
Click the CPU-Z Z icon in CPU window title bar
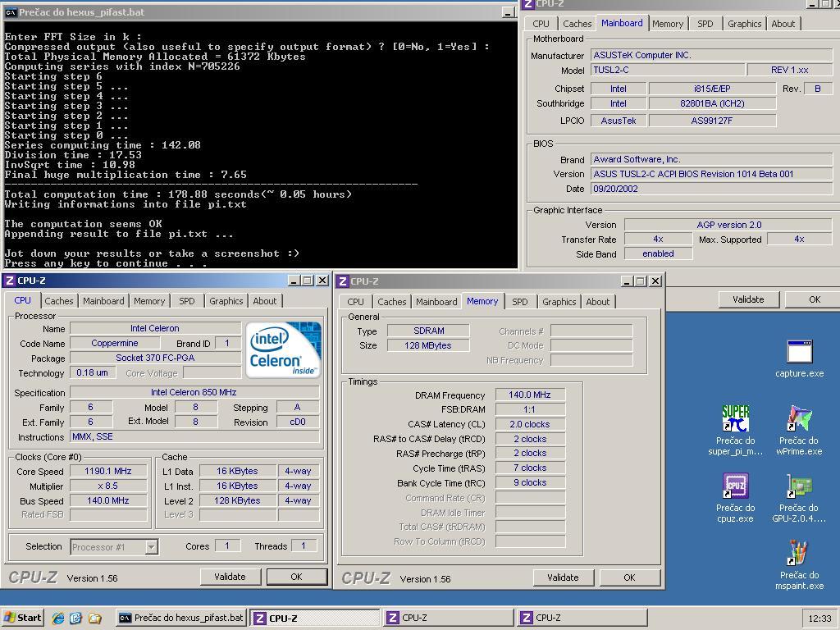(x=10, y=281)
